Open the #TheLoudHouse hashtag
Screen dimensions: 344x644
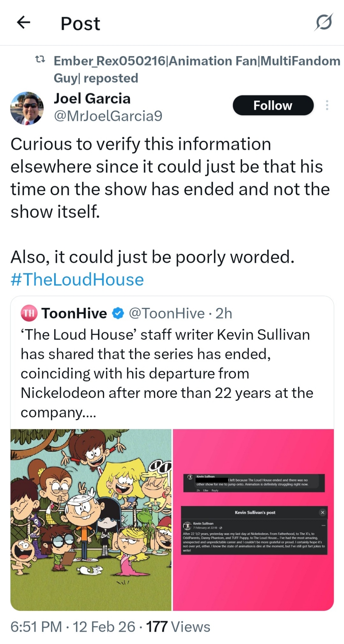(77, 279)
